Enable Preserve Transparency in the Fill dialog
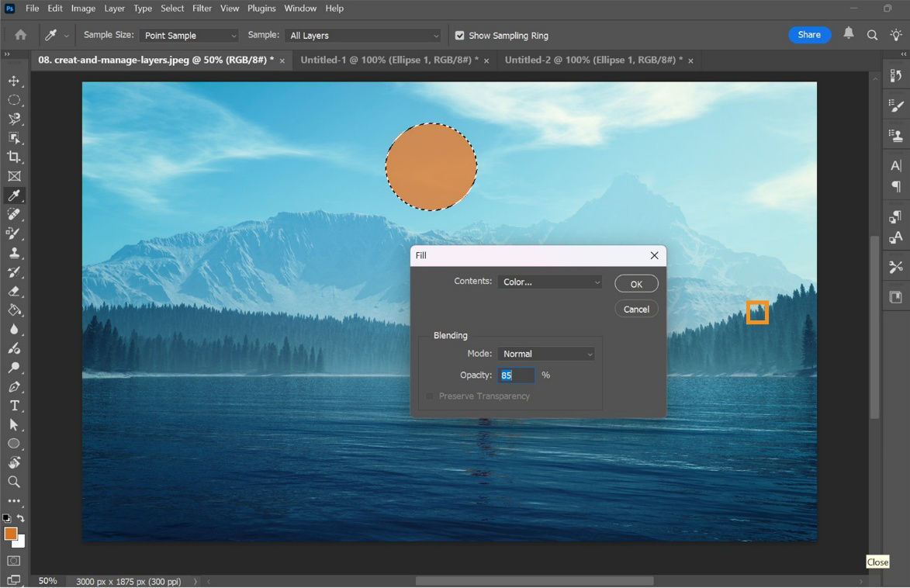The width and height of the screenshot is (910, 588). [430, 396]
